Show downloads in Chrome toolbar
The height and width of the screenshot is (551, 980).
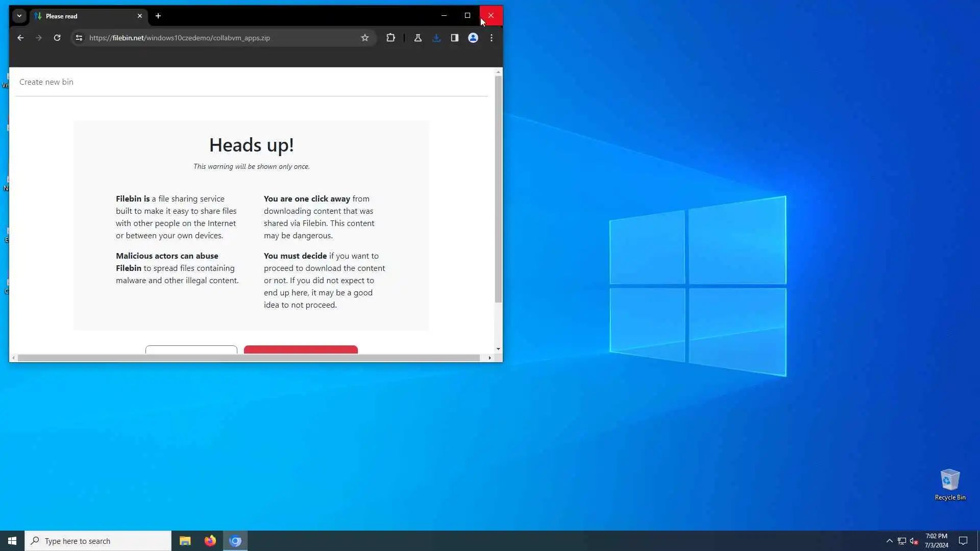point(436,38)
